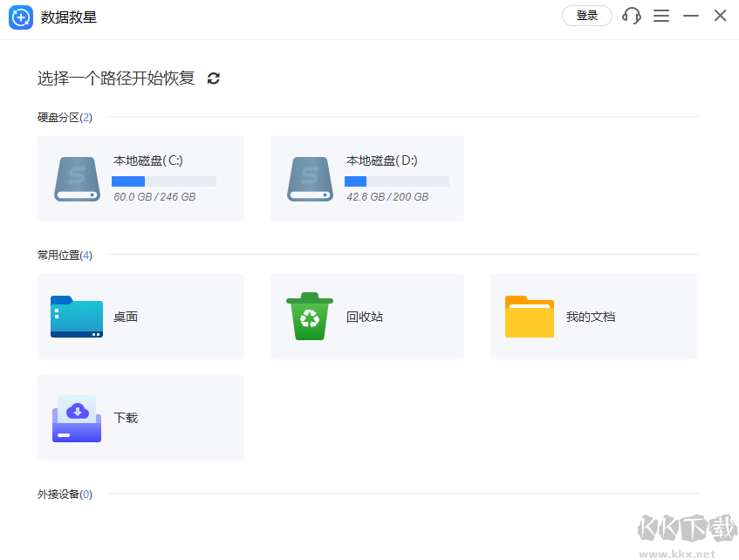
Task: Click the C drive usage progress bar
Action: coord(163,181)
